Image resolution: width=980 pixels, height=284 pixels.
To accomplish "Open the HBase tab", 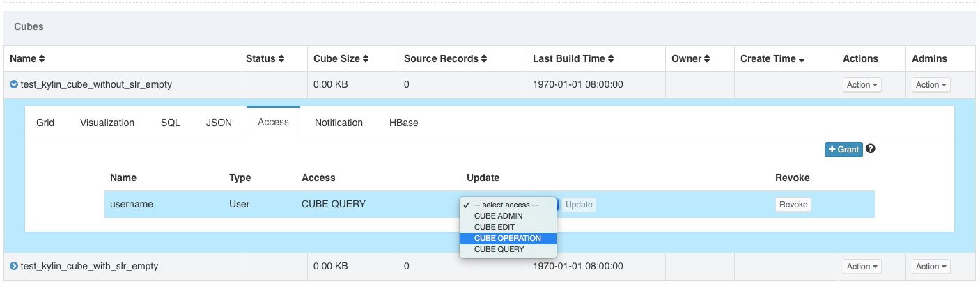I will [403, 123].
